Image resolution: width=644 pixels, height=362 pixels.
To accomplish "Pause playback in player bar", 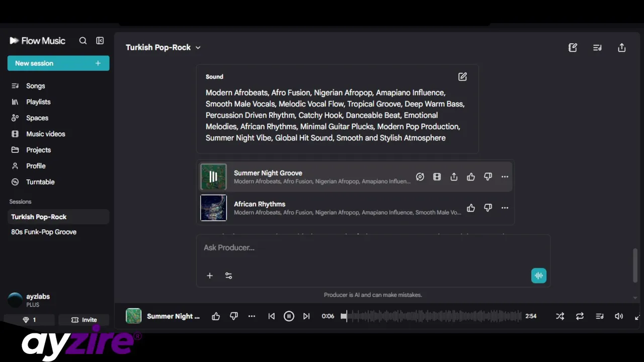I will coord(289,316).
